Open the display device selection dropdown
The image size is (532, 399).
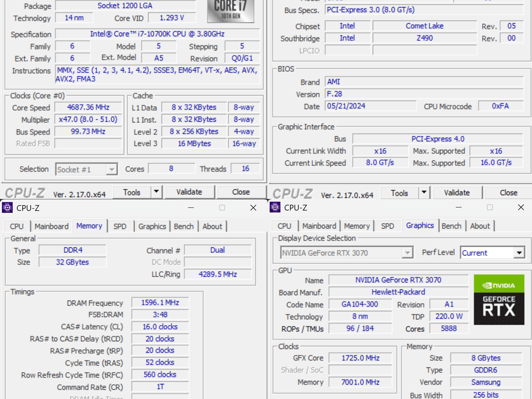(x=347, y=253)
